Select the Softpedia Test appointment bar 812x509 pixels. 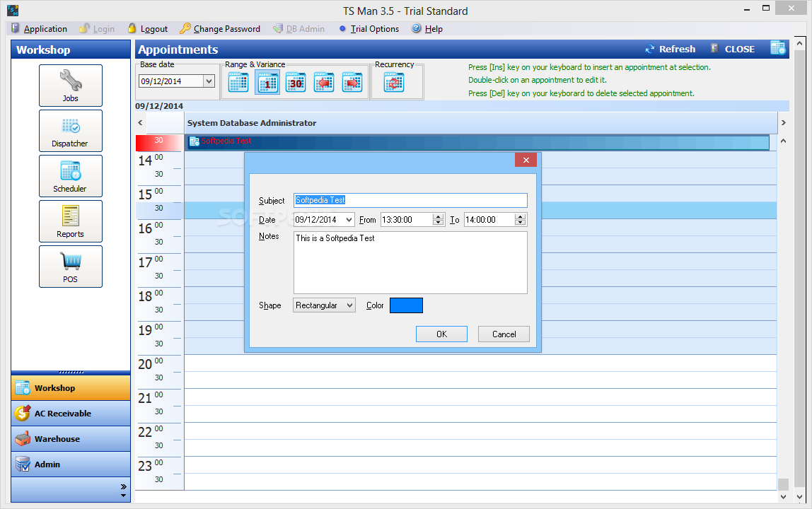pos(477,142)
